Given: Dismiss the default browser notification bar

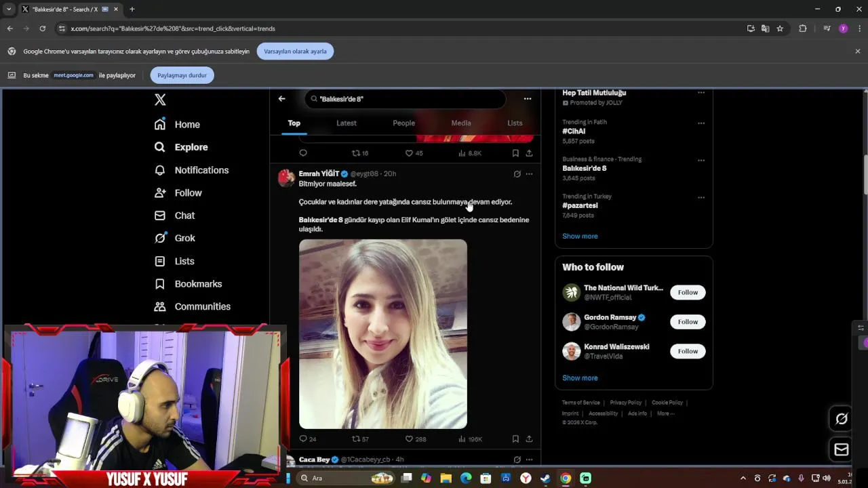Looking at the screenshot, I should (x=857, y=52).
